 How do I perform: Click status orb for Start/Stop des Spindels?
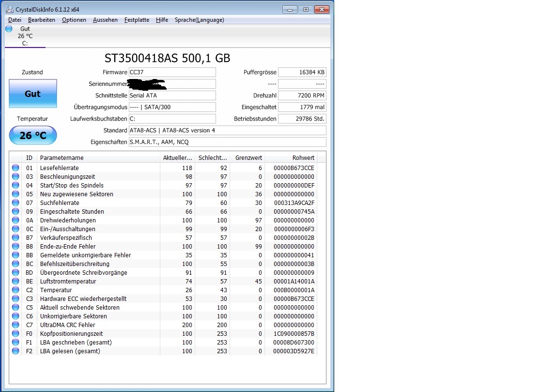tap(15, 185)
